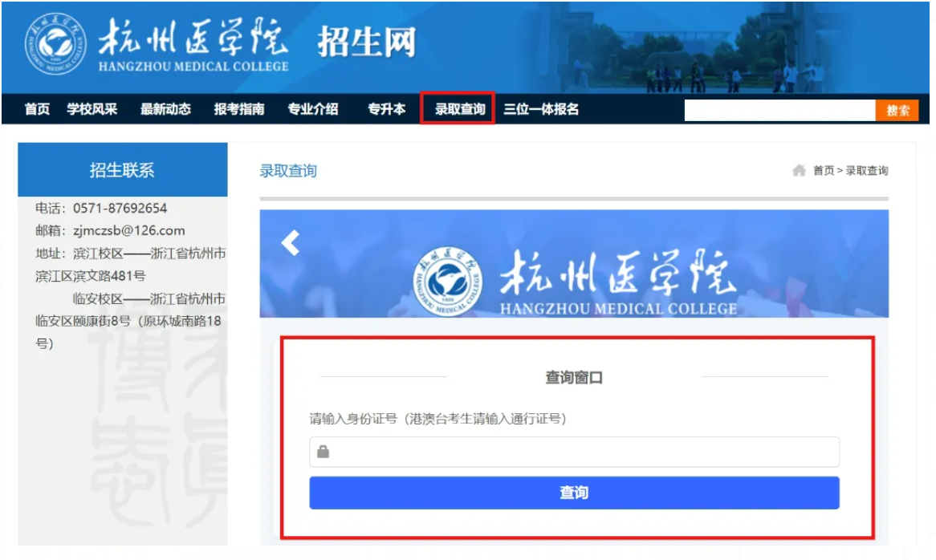Click the orange 搜索 button
Viewport: 936px width, 560px height.
(897, 111)
